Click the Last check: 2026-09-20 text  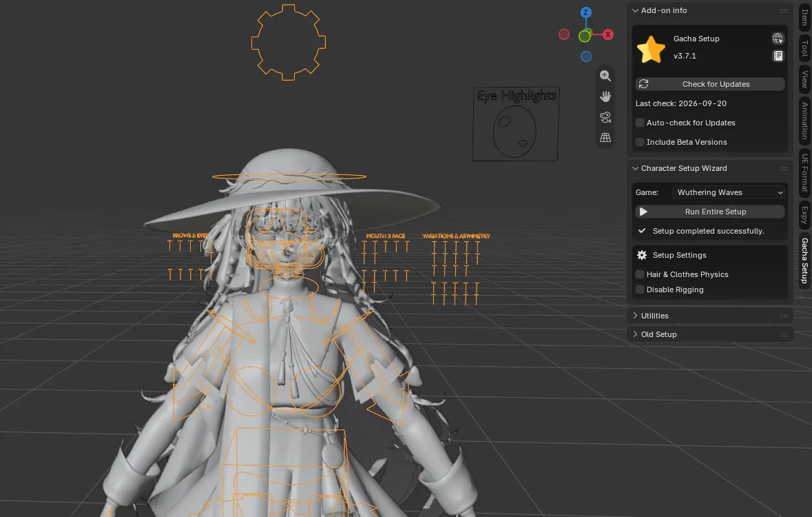[681, 103]
